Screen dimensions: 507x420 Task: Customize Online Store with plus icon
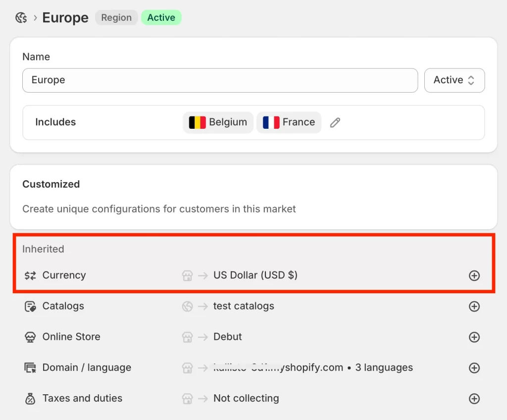[x=474, y=337]
